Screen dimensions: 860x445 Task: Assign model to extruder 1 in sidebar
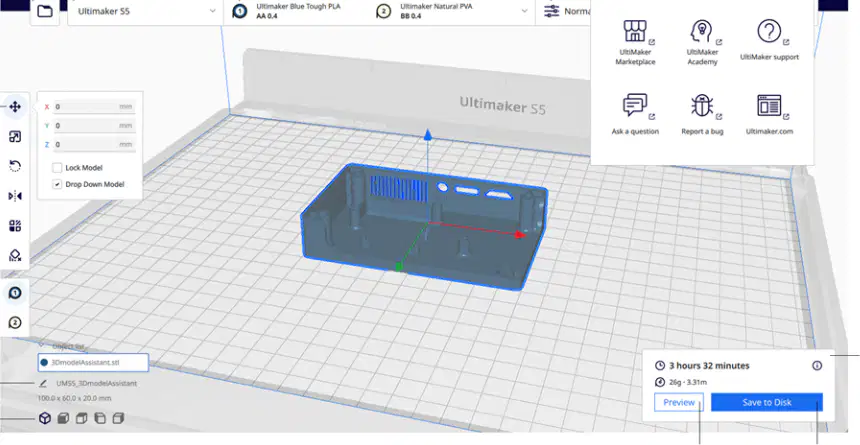click(15, 292)
